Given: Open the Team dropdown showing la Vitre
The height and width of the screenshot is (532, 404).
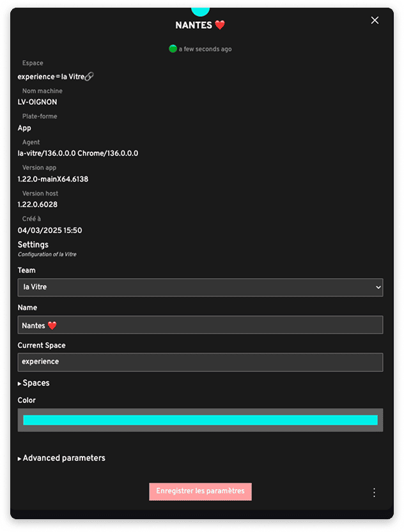Looking at the screenshot, I should click(x=200, y=287).
